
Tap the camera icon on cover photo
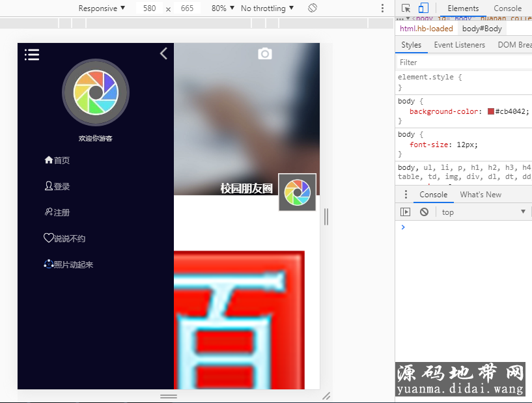click(265, 53)
